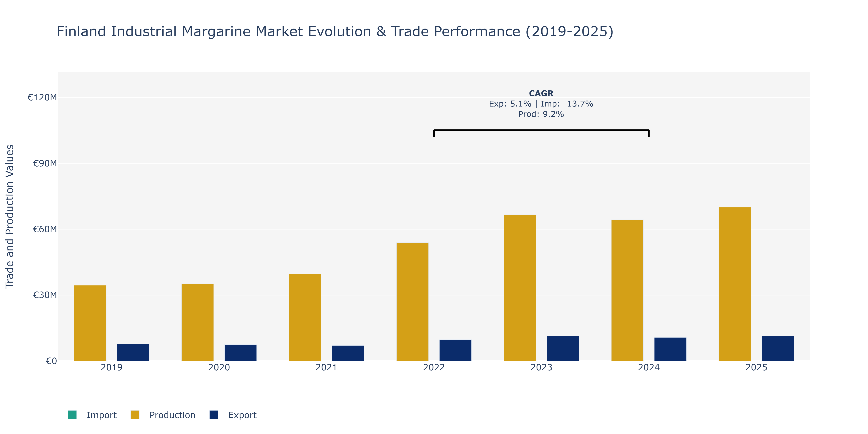Select the 2022 Production bar
Screen dimensions: 868x434
(x=412, y=302)
